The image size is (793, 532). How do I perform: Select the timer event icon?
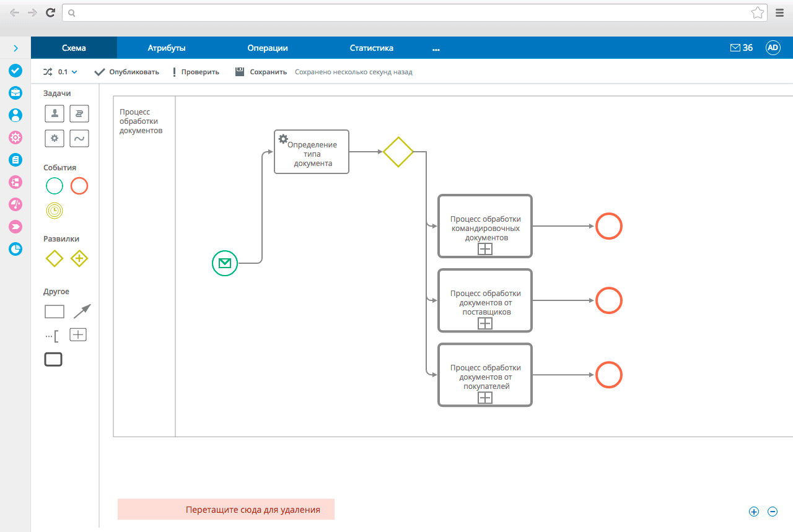click(55, 211)
